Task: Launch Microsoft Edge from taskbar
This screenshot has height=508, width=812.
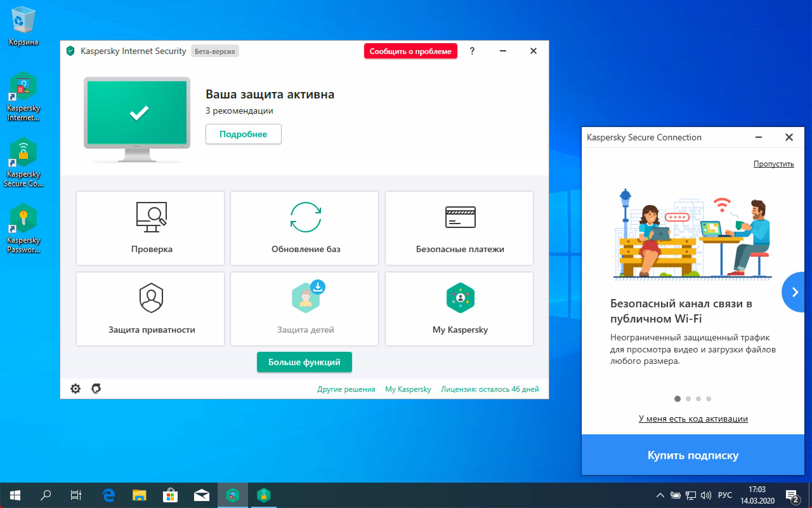Action: click(x=108, y=495)
